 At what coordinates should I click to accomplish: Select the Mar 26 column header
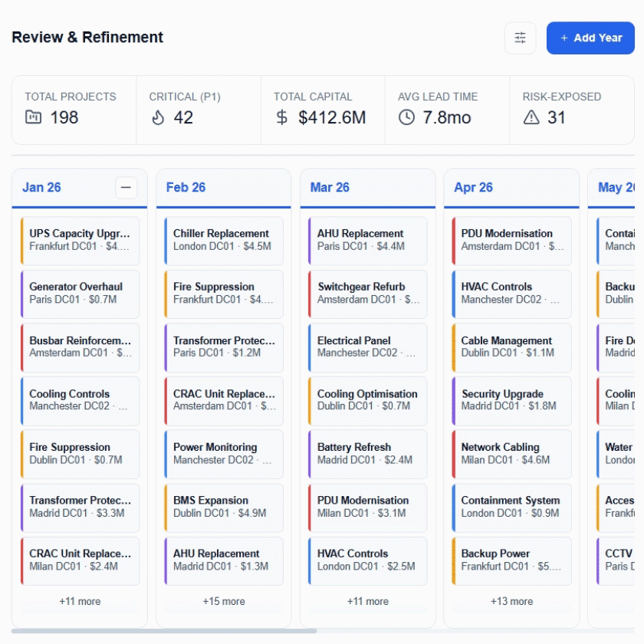pyautogui.click(x=330, y=188)
